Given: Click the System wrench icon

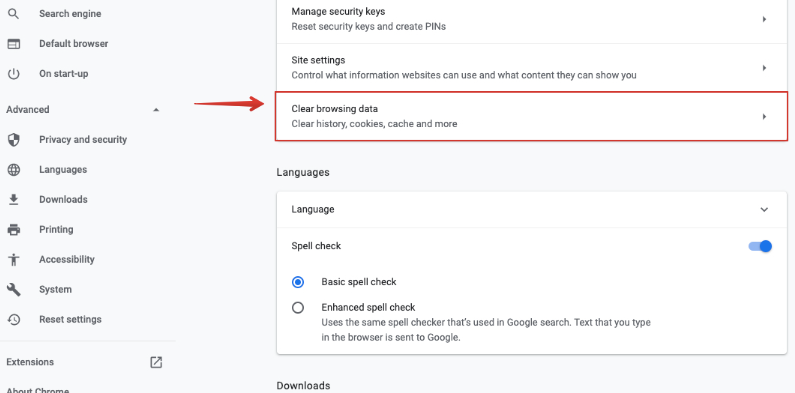Looking at the screenshot, I should point(14,289).
